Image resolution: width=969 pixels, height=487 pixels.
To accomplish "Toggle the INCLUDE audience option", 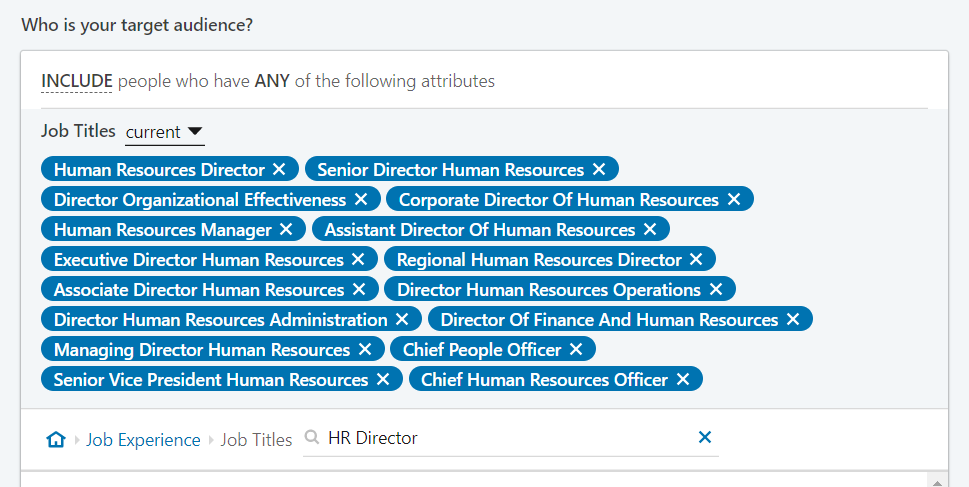I will point(77,81).
